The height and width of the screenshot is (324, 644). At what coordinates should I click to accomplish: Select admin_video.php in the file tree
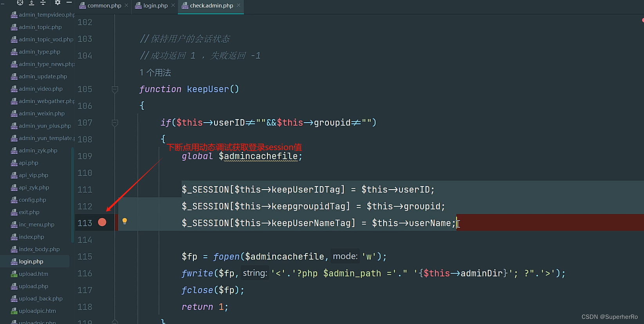[x=36, y=89]
